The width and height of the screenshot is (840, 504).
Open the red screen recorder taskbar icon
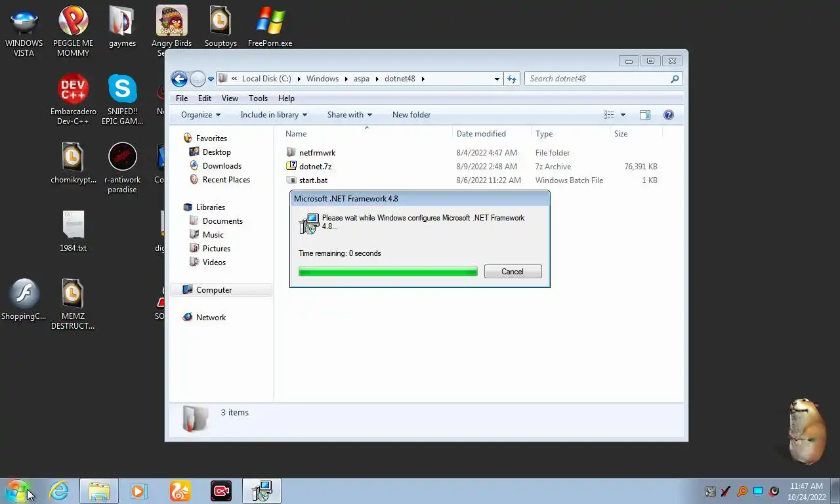coord(221,491)
